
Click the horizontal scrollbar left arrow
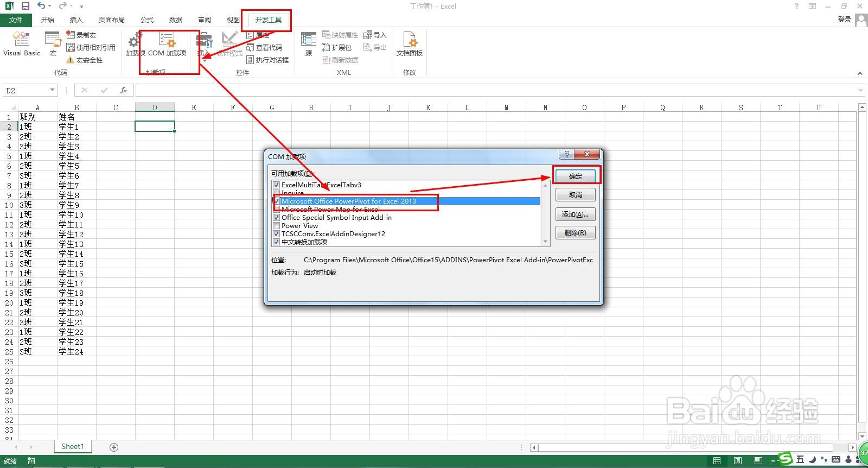534,447
